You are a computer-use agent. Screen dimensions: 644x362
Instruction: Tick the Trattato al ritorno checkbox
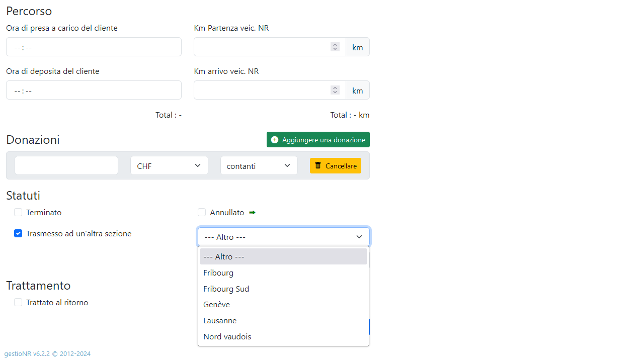click(x=18, y=302)
